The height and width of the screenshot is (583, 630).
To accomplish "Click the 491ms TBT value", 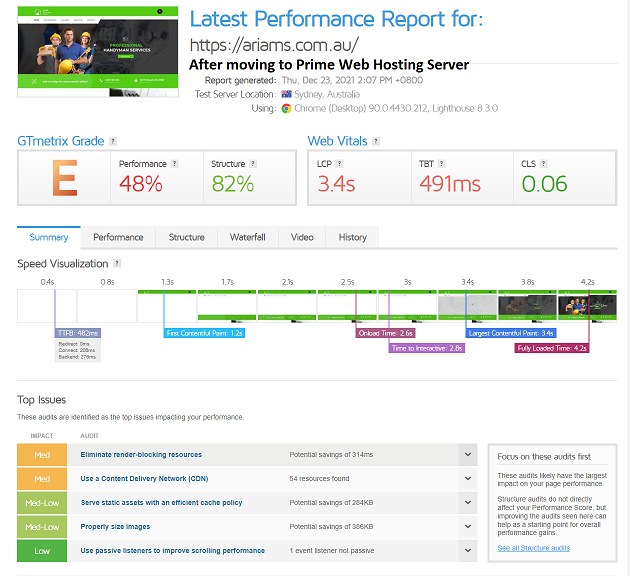I will coord(450,184).
